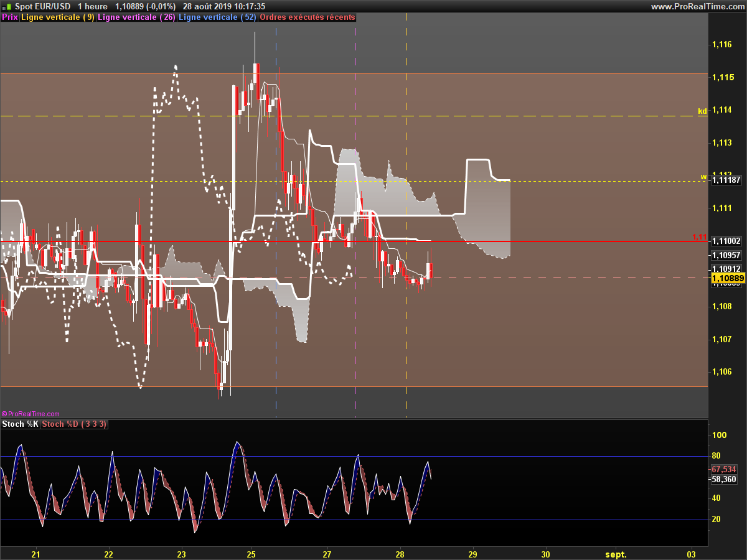Click the 1,114 price axis label
The width and height of the screenshot is (747, 560).
(722, 110)
